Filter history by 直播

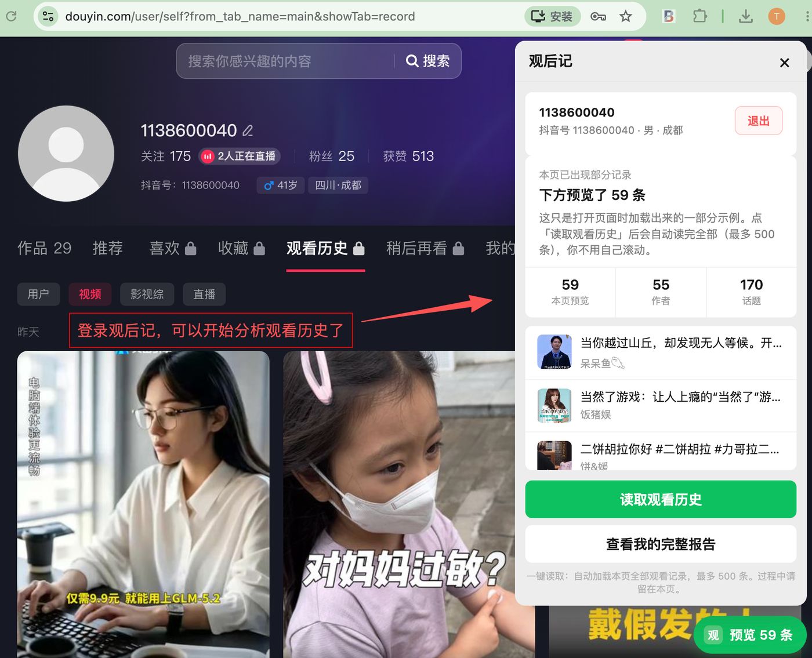click(x=204, y=294)
